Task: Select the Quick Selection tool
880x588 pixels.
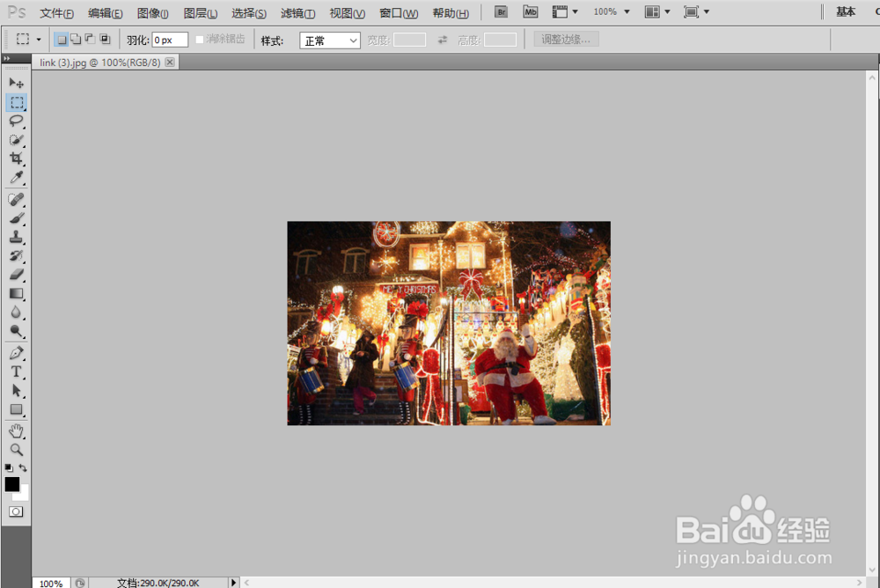Action: pos(16,140)
